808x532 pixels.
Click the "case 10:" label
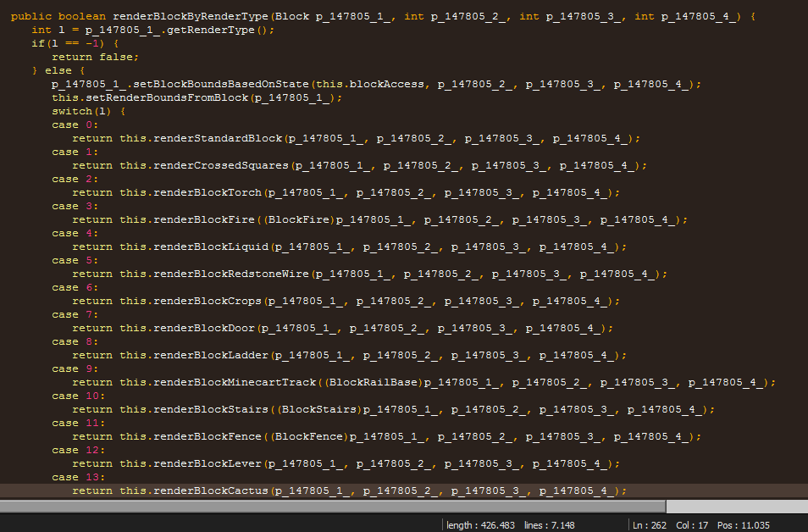78,396
